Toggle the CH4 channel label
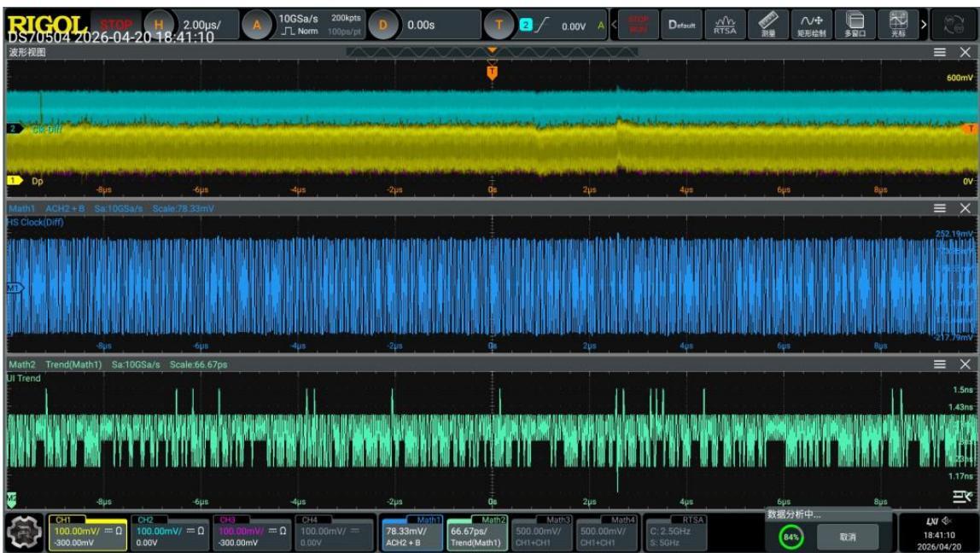 (x=334, y=533)
